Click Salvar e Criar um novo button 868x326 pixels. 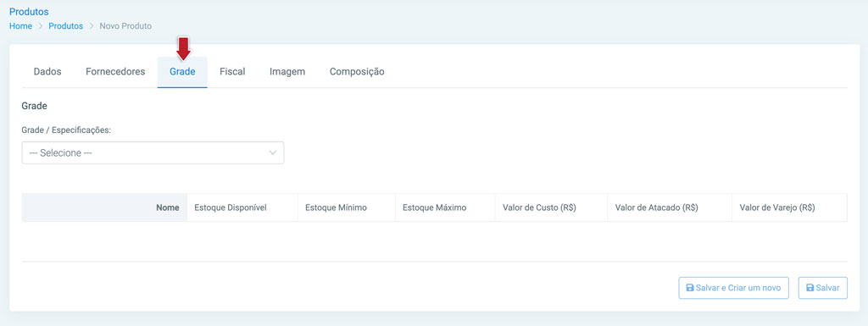click(733, 288)
